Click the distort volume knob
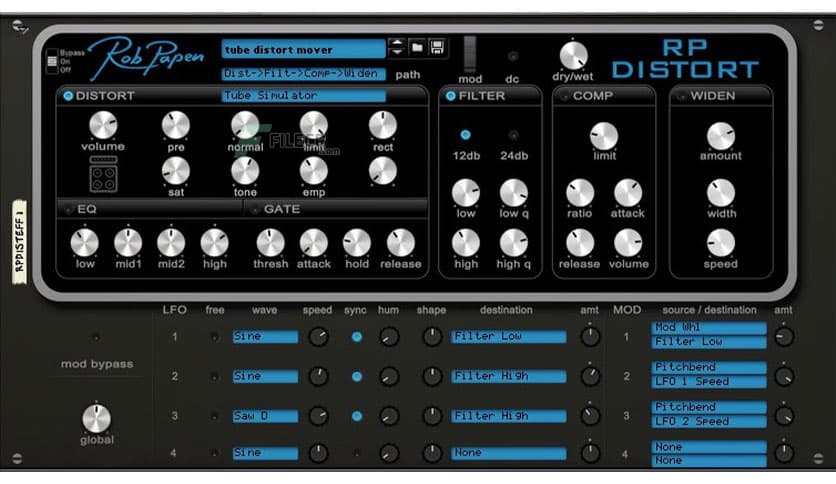 click(103, 125)
